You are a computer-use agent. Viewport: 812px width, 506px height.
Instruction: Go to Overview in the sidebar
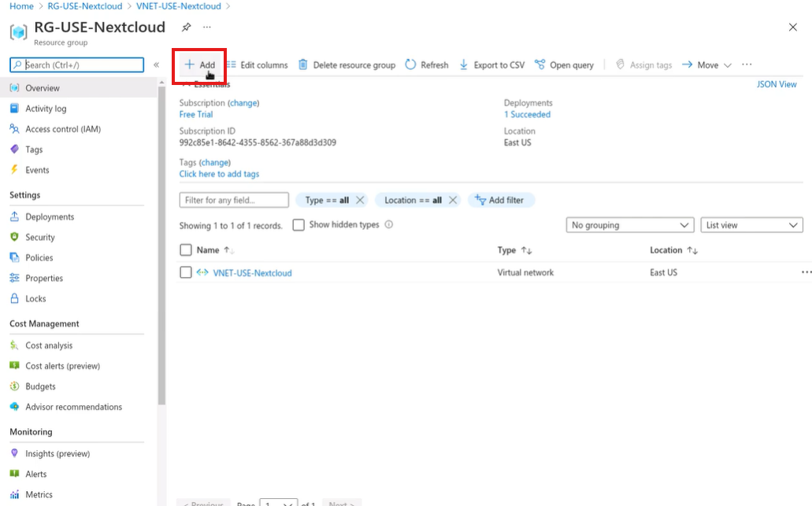(78, 88)
